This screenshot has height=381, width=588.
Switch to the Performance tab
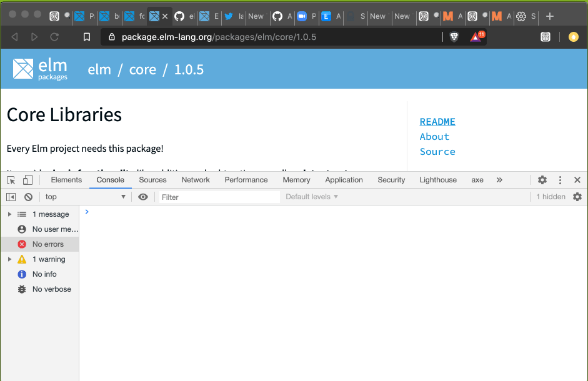coord(246,180)
